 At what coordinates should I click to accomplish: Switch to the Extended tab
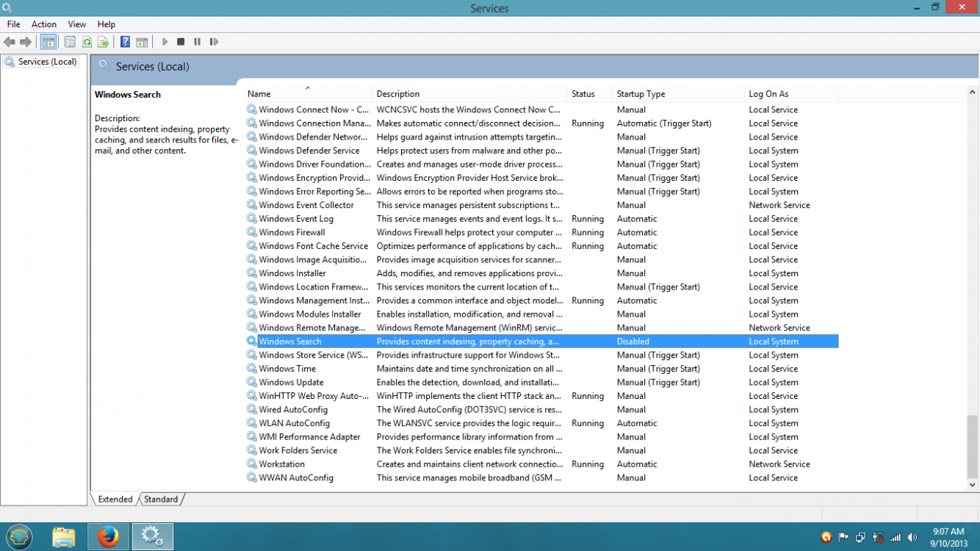(x=115, y=500)
